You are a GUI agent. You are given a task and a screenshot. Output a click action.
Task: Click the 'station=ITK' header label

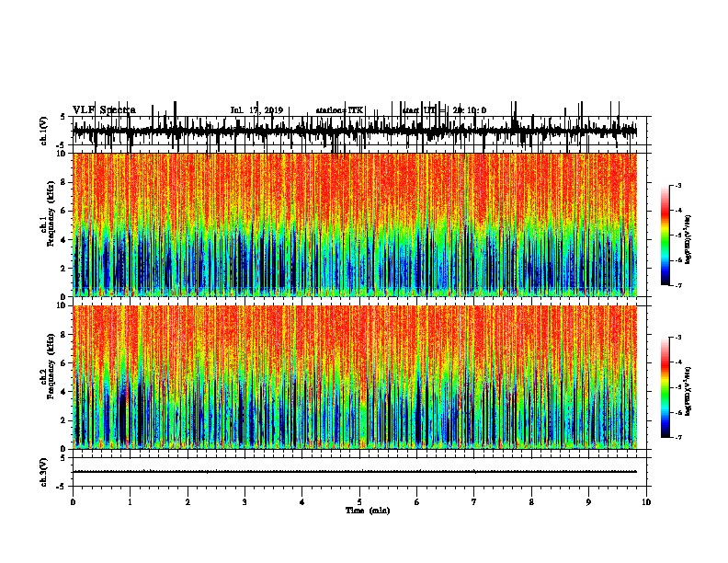pyautogui.click(x=339, y=110)
